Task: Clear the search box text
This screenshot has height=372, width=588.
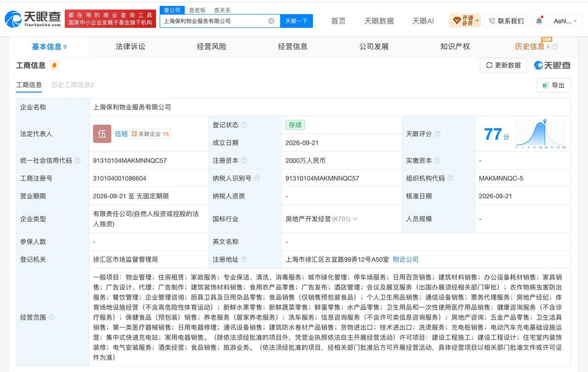Action: tap(271, 21)
